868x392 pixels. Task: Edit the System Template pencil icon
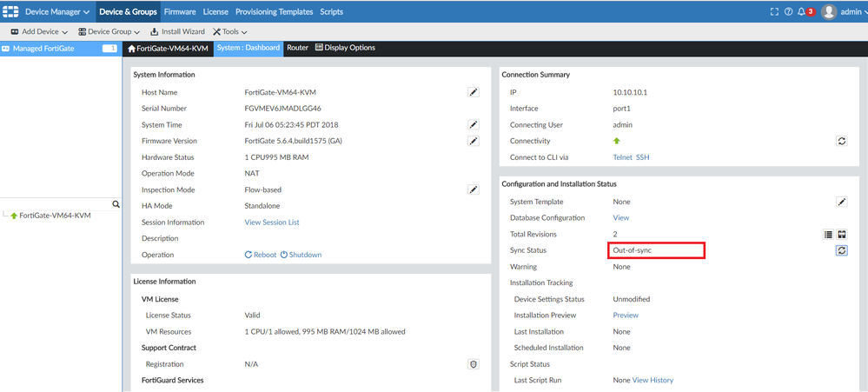pyautogui.click(x=841, y=202)
